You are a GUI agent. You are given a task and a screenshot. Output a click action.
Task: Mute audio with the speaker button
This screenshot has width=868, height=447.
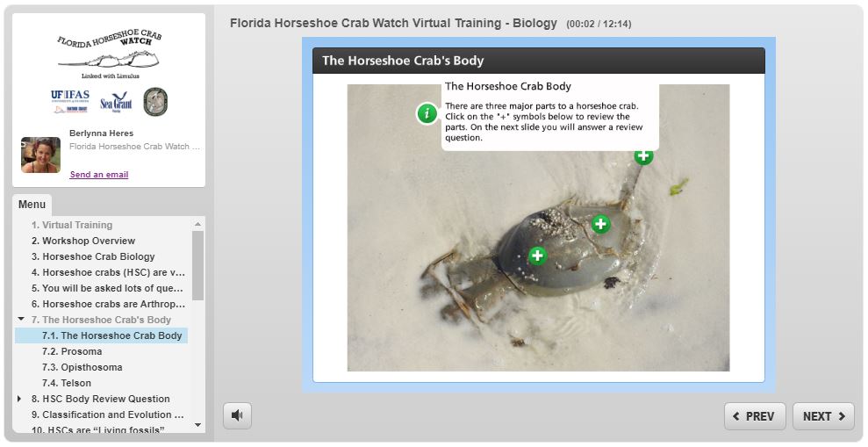tap(237, 416)
